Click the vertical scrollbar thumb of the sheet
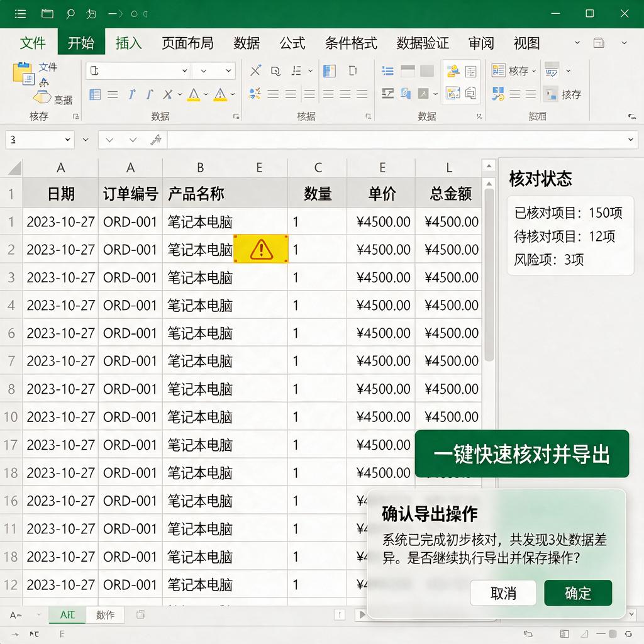 point(489,274)
